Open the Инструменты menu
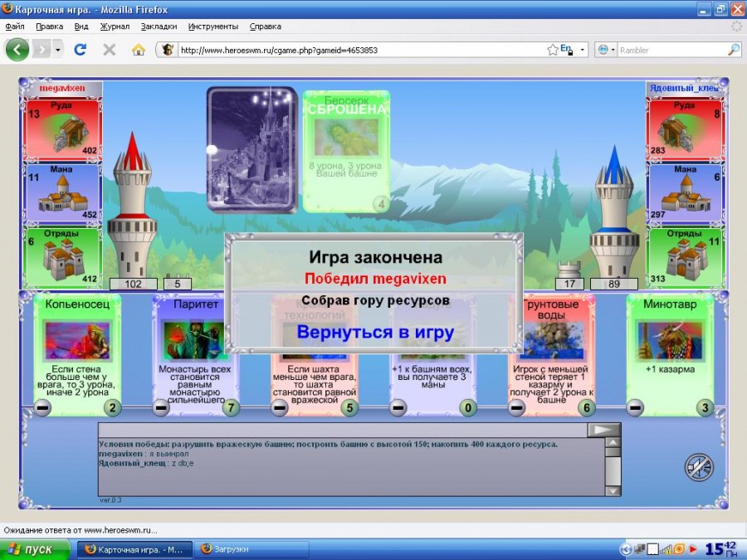Image resolution: width=747 pixels, height=560 pixels. click(213, 27)
